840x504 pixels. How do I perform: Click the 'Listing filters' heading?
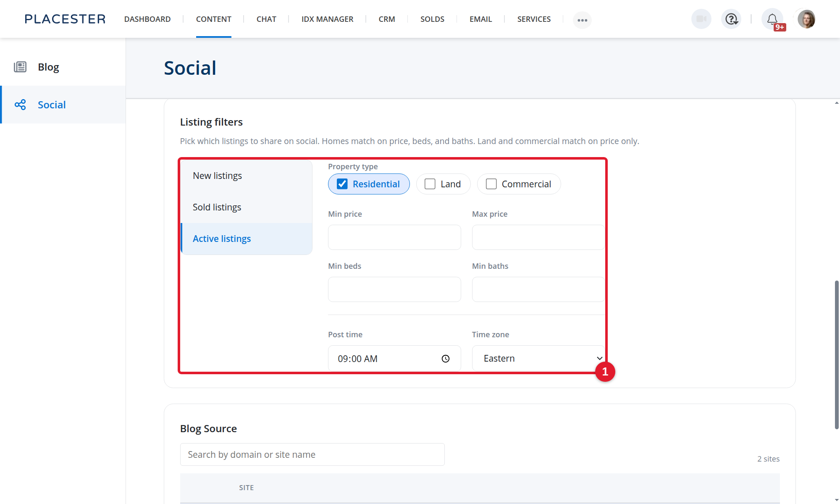click(x=211, y=122)
